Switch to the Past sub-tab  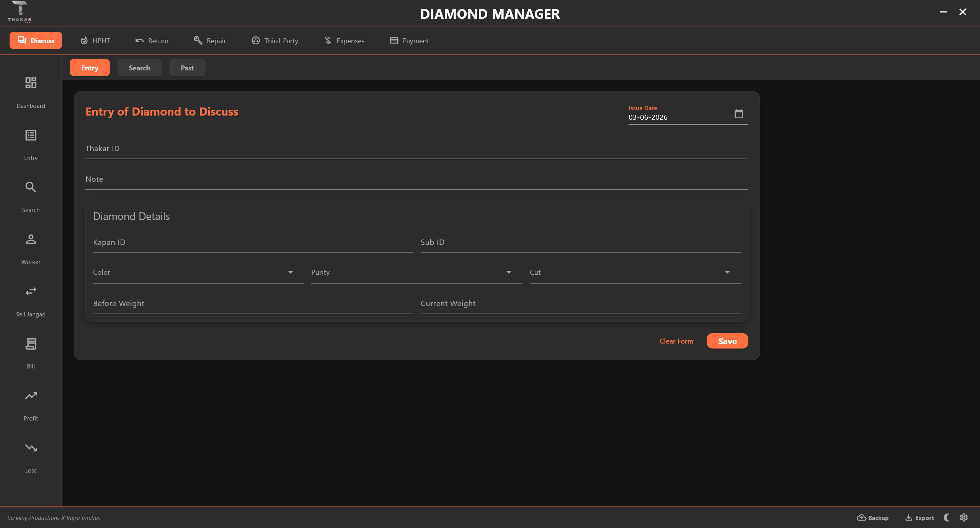click(x=187, y=68)
